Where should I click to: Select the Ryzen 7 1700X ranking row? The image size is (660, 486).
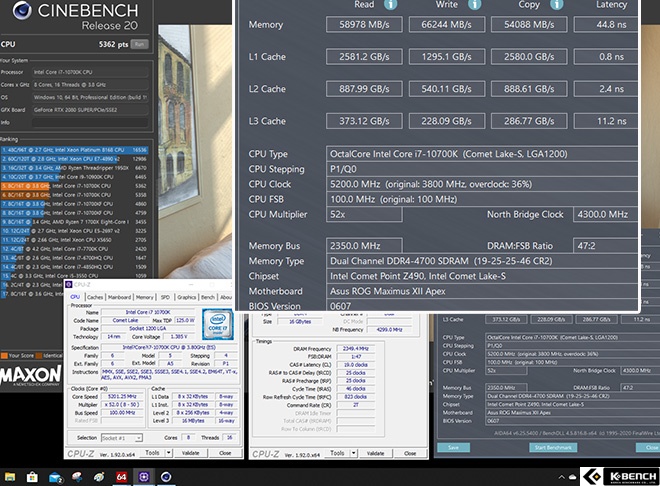click(x=75, y=222)
